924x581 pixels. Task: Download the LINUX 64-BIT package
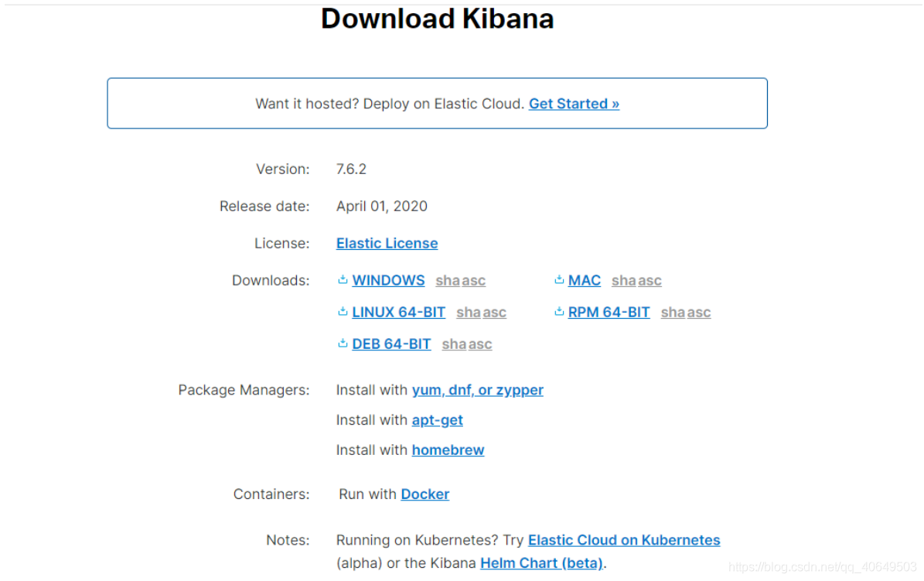pyautogui.click(x=399, y=313)
